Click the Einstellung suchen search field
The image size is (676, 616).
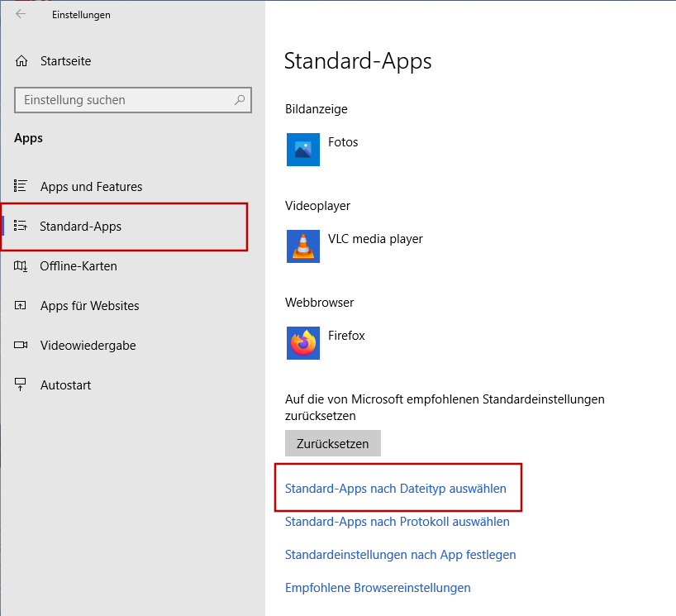(x=124, y=100)
